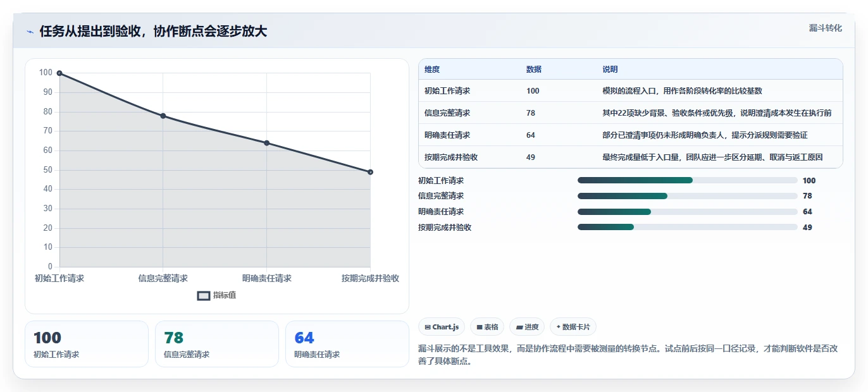This screenshot has height=392, width=868.
Task: Click the footer note starting 漏斗展示的不是工具效果
Action: coord(628,355)
